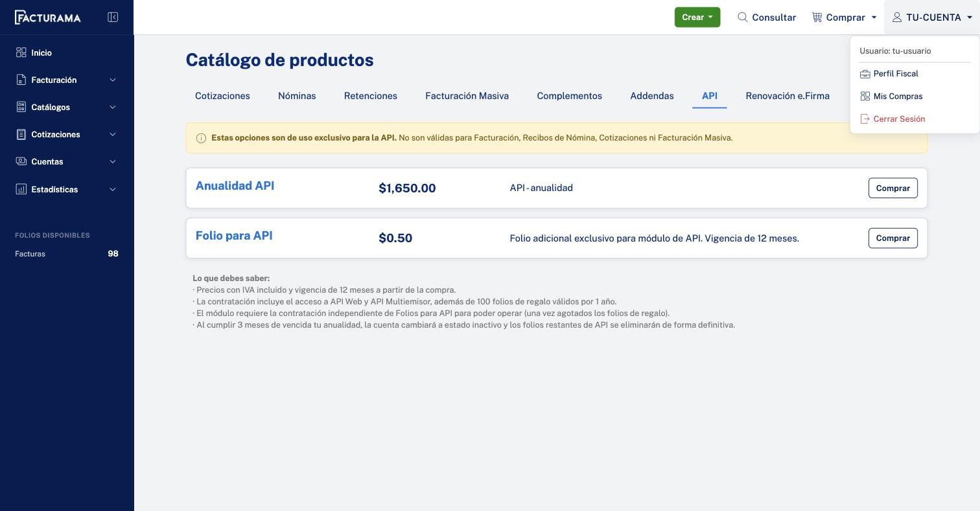Click the Folio adicional exclusivo description text
Screen dimensions: 980x511
(x=654, y=238)
